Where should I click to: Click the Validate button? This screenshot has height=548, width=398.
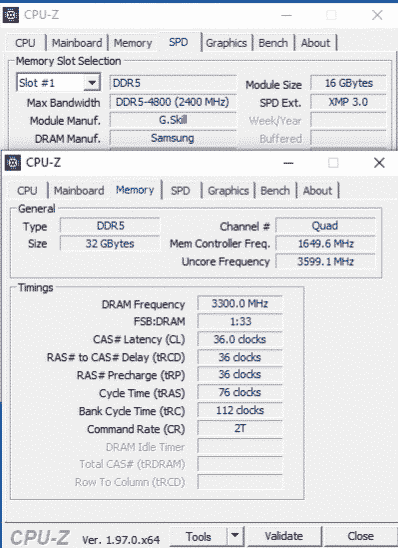pyautogui.click(x=283, y=536)
